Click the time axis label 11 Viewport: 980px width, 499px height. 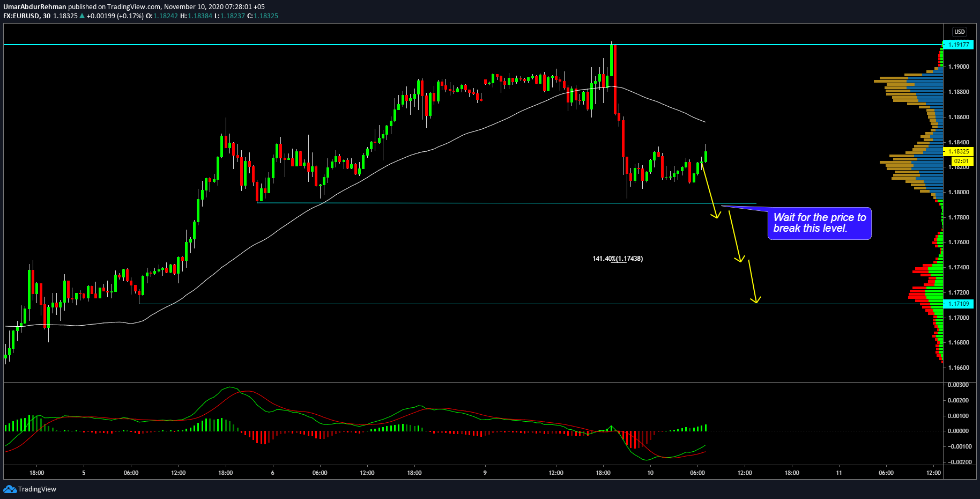[x=839, y=473]
